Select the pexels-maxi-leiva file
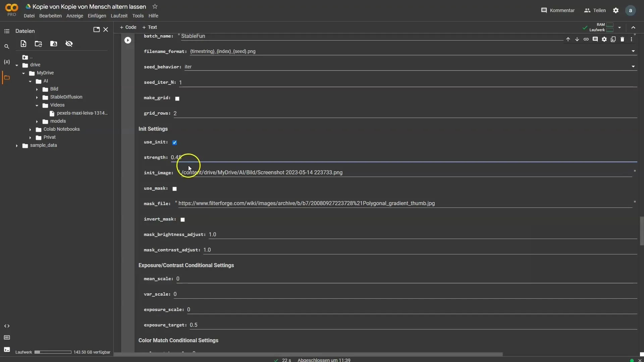This screenshot has height=362, width=644. tap(79, 113)
